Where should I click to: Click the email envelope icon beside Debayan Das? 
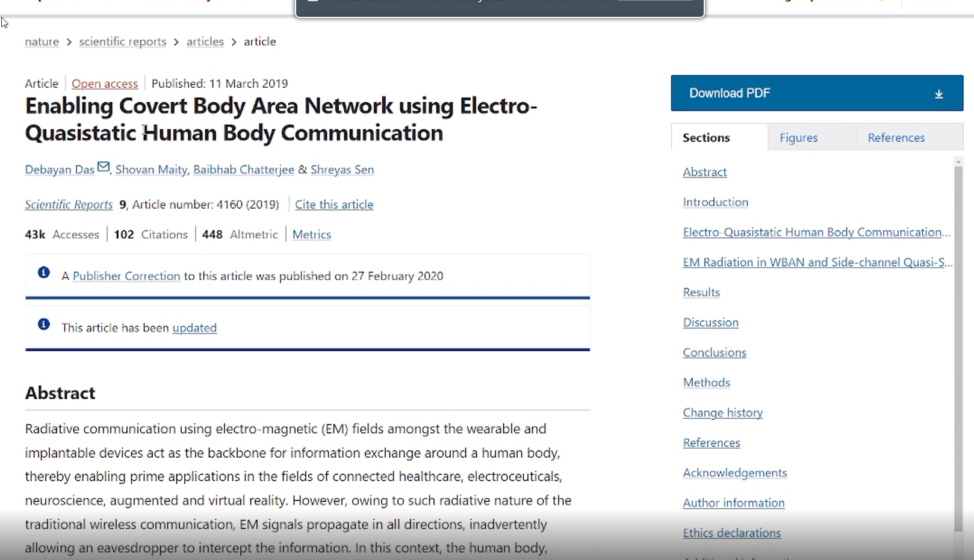(x=104, y=167)
